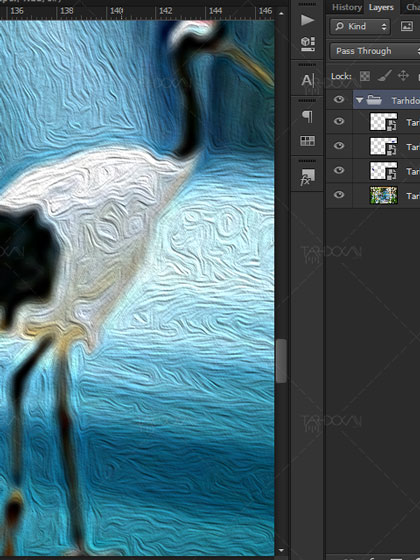420x560 pixels.
Task: Click the horizontal ruler at mark 140
Action: [116, 11]
